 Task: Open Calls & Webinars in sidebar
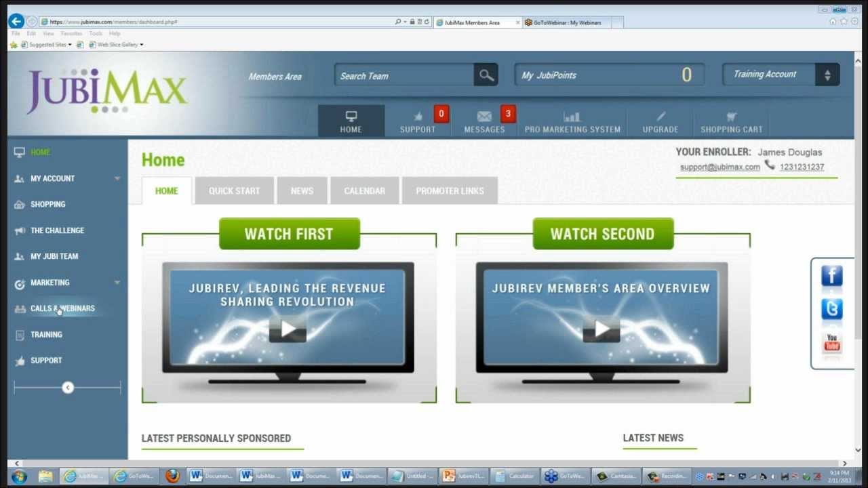pyautogui.click(x=62, y=308)
